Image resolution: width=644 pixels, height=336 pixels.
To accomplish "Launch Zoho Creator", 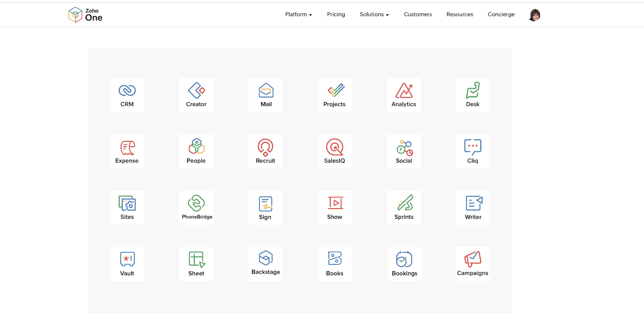I will (196, 95).
